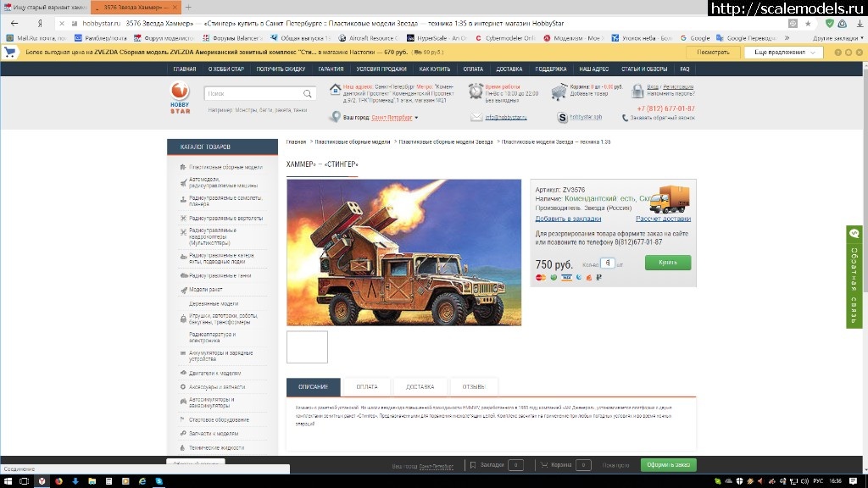Click the delivery truck icon
868x488 pixels.
pos(670,199)
